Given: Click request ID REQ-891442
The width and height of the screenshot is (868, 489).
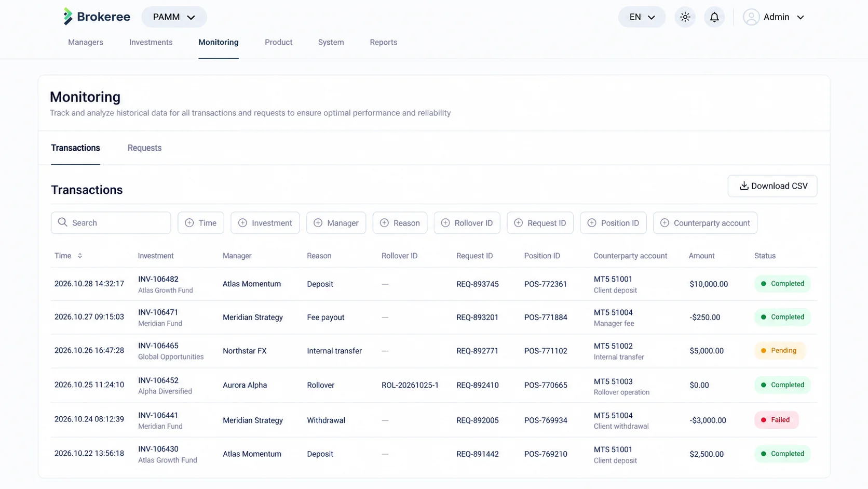Looking at the screenshot, I should (478, 454).
